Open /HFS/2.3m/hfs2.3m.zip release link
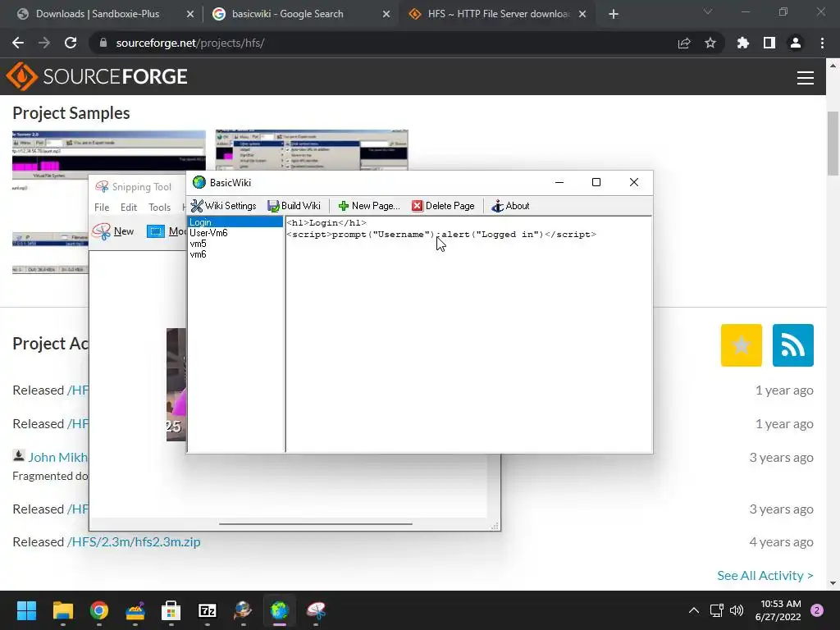Screen dimensions: 840x630 point(134,542)
